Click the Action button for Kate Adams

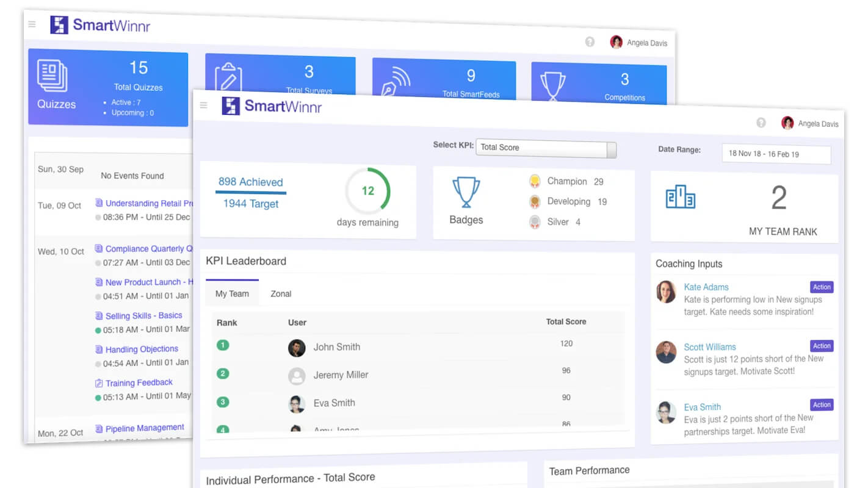click(822, 287)
